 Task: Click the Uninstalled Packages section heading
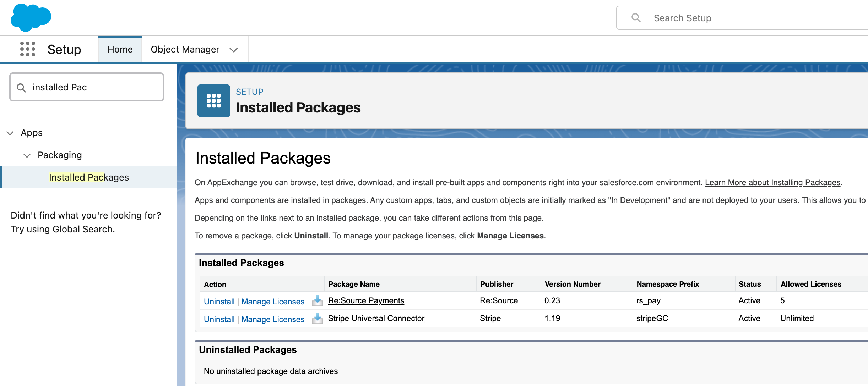[248, 350]
